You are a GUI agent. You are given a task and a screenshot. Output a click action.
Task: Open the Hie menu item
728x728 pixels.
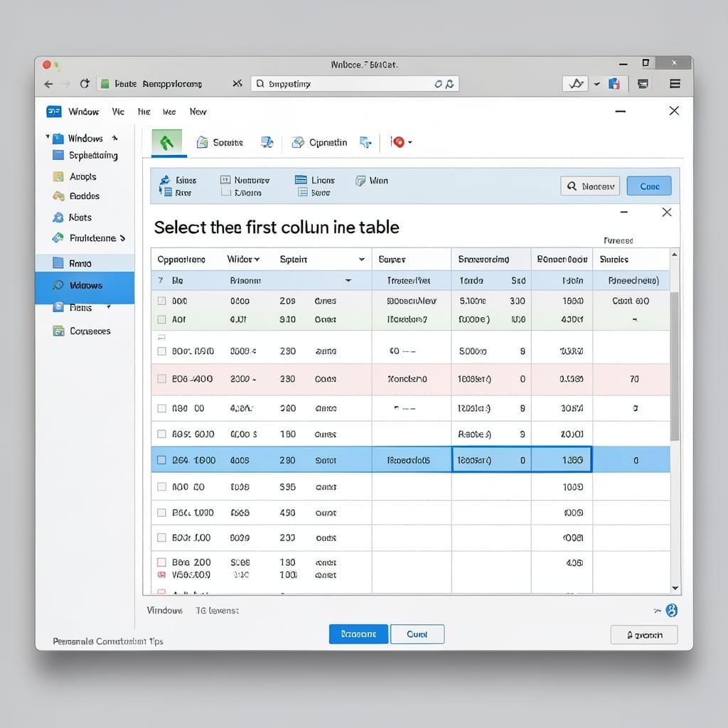tap(144, 112)
